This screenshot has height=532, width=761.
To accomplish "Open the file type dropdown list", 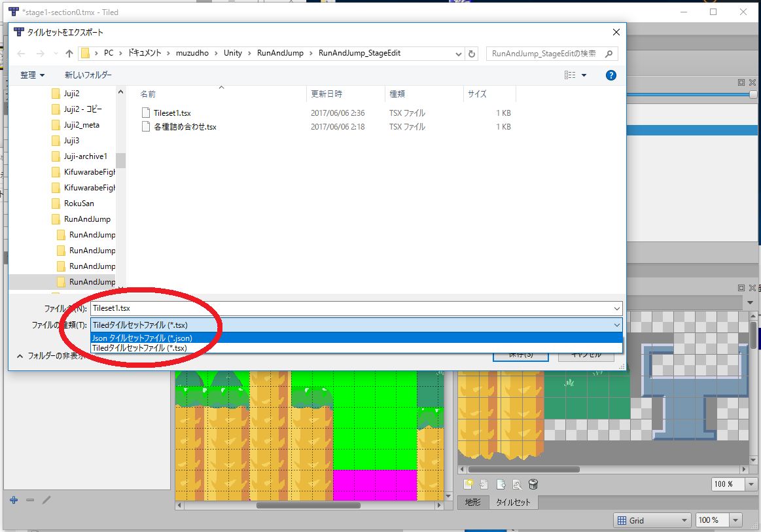I will click(x=616, y=325).
